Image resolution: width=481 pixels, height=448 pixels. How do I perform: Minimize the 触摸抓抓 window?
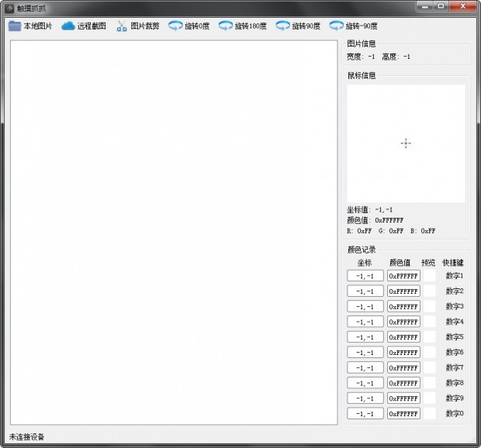425,6
